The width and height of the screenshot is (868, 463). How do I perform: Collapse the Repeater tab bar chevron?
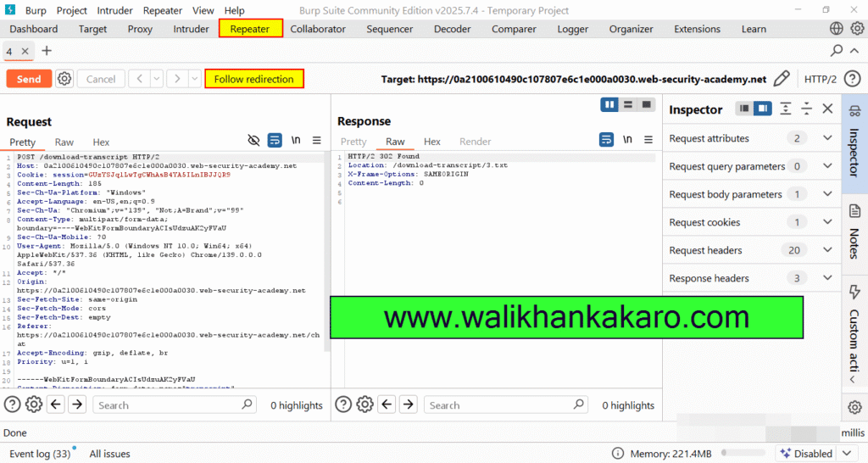pyautogui.click(x=854, y=50)
